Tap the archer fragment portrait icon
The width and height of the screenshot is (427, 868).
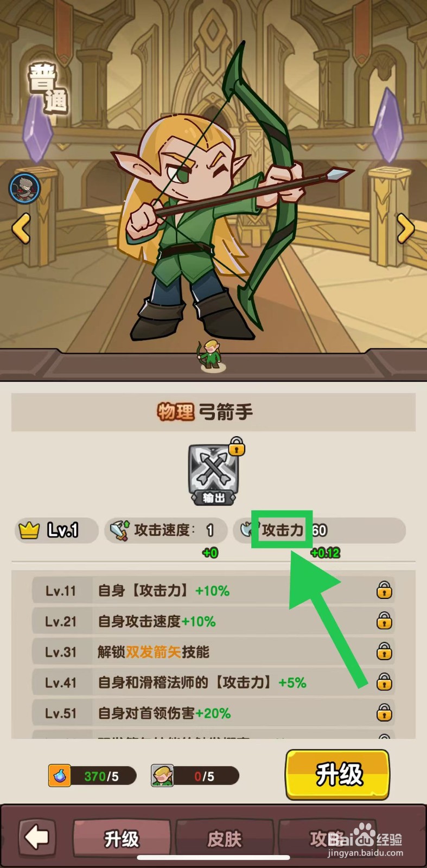pyautogui.click(x=162, y=776)
